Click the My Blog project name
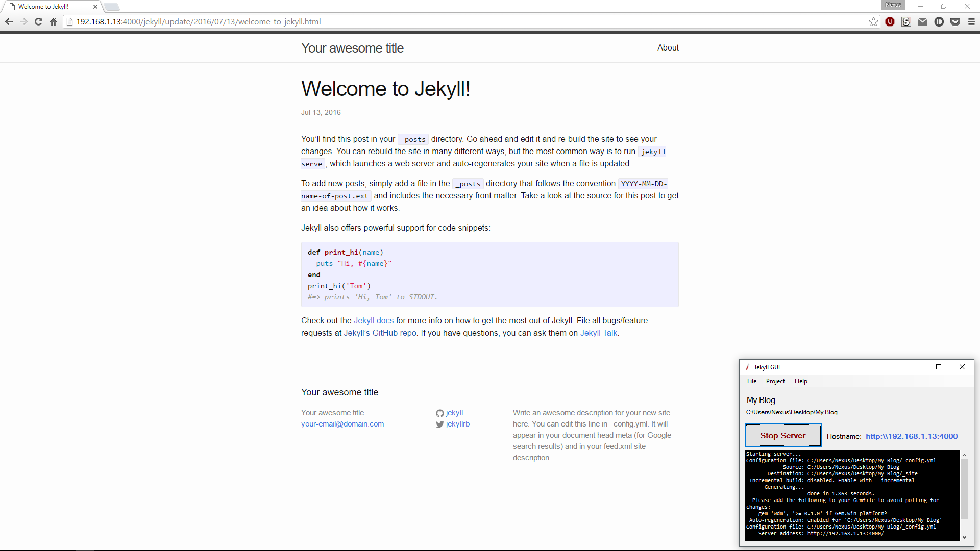The image size is (980, 551). 761,400
